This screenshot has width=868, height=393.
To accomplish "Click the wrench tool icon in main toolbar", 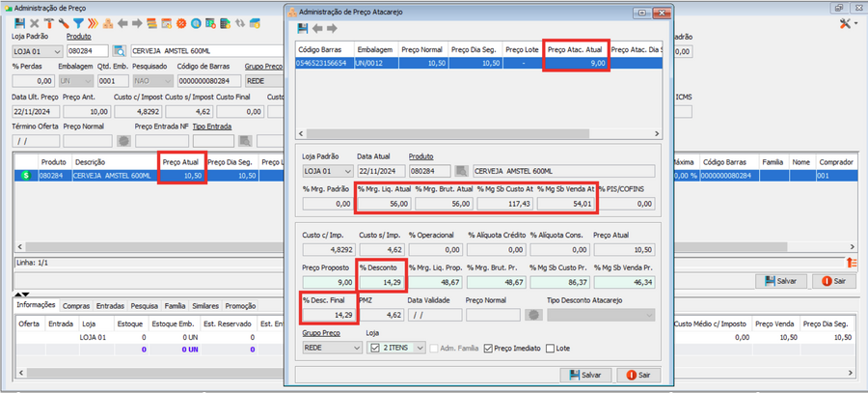I will point(63,22).
